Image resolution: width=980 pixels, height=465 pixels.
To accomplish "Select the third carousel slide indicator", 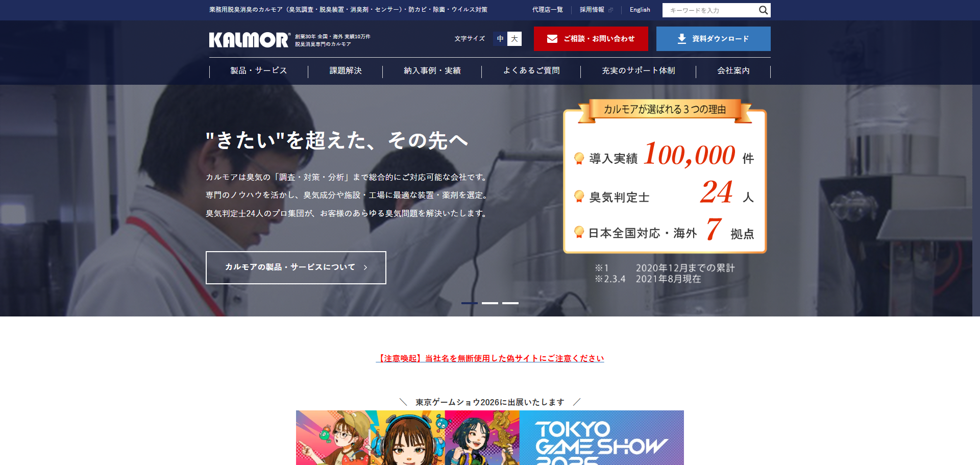I will coord(510,303).
